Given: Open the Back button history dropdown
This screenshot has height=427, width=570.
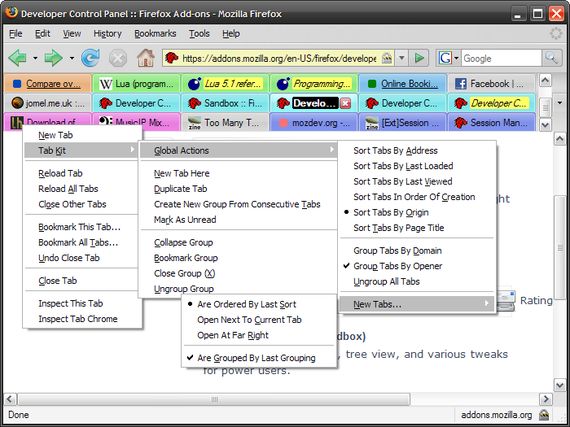Looking at the screenshot, I should (x=35, y=58).
